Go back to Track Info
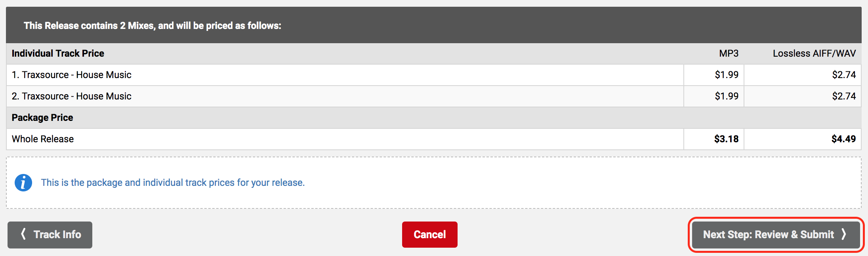This screenshot has width=868, height=256. click(x=50, y=235)
